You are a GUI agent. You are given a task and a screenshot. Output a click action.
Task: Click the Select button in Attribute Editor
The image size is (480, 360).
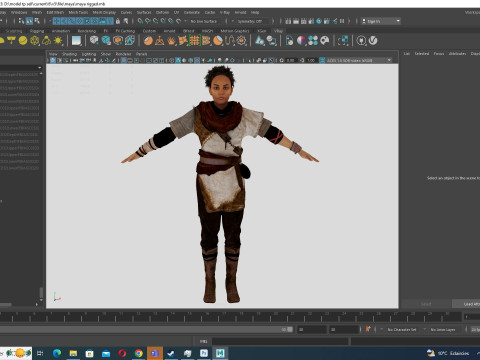(x=426, y=304)
